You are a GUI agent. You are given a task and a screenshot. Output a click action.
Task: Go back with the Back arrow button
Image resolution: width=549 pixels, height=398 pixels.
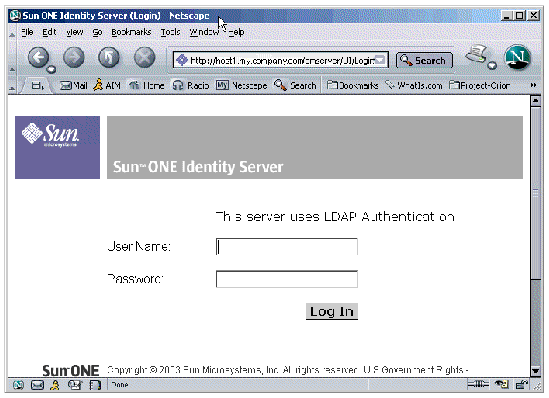tap(38, 57)
